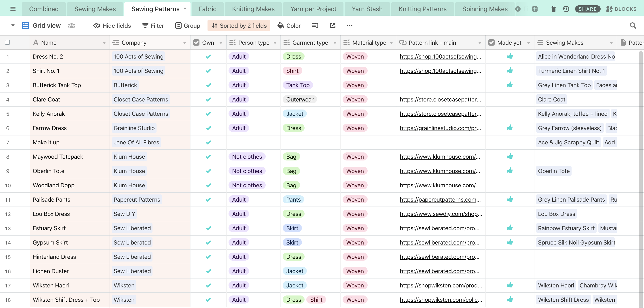This screenshot has height=308, width=644.
Task: Open Farrow Dress grainlinestudio link
Action: pyautogui.click(x=440, y=128)
